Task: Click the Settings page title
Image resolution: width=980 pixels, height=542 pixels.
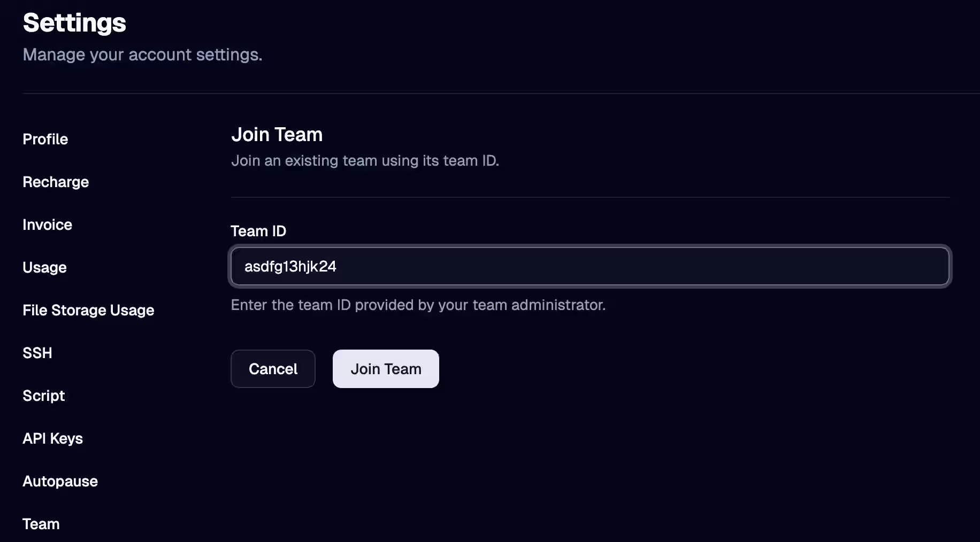Action: pyautogui.click(x=74, y=22)
